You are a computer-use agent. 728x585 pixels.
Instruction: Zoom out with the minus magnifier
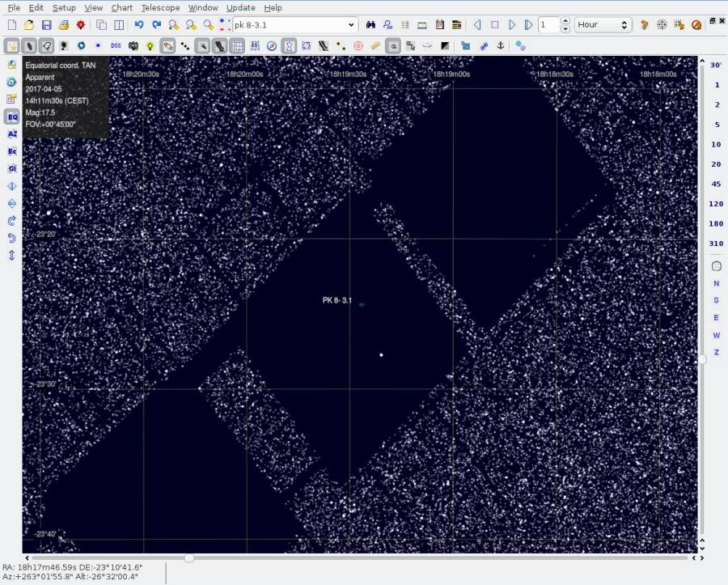pos(191,25)
